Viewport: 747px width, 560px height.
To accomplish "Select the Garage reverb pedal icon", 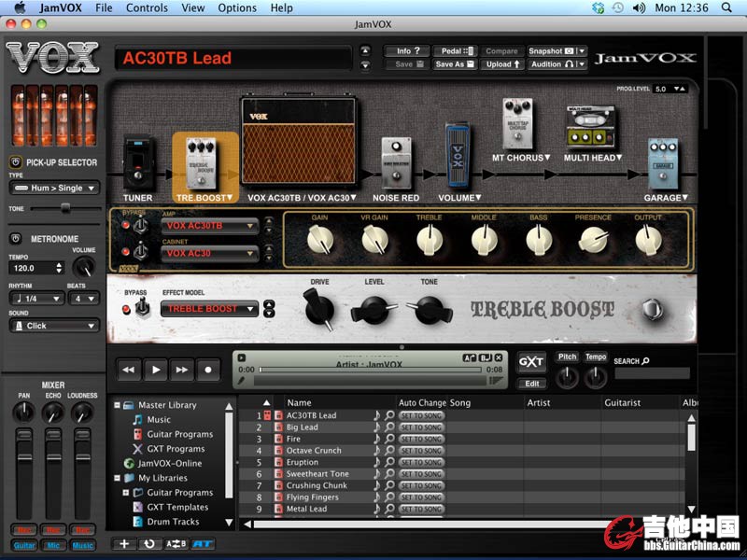I will pos(663,164).
